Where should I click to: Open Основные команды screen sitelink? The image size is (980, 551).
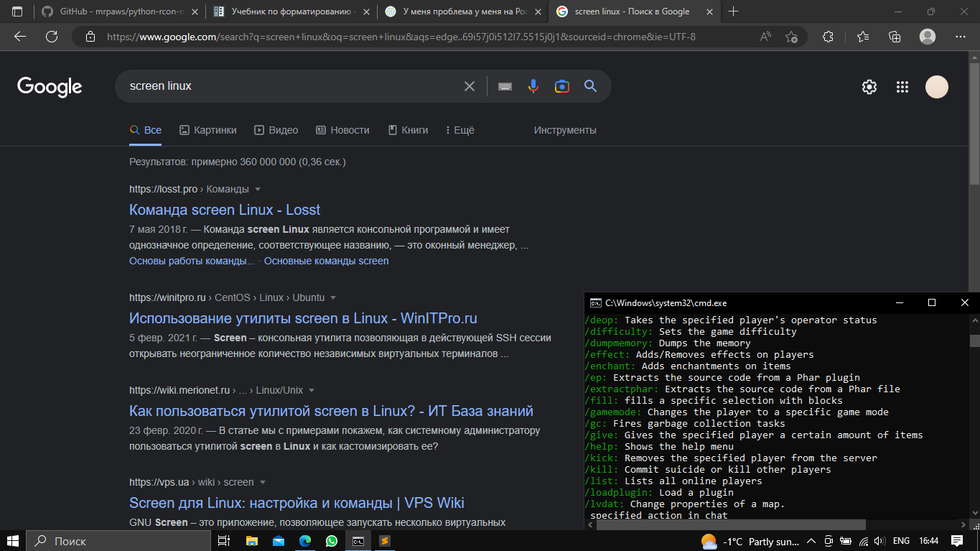(x=326, y=261)
